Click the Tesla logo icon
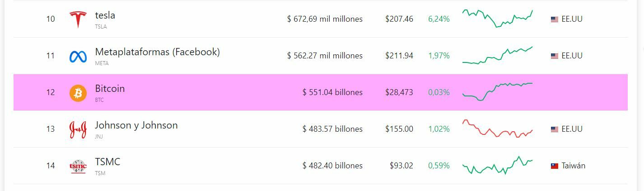This screenshot has width=644, height=191. pyautogui.click(x=78, y=19)
